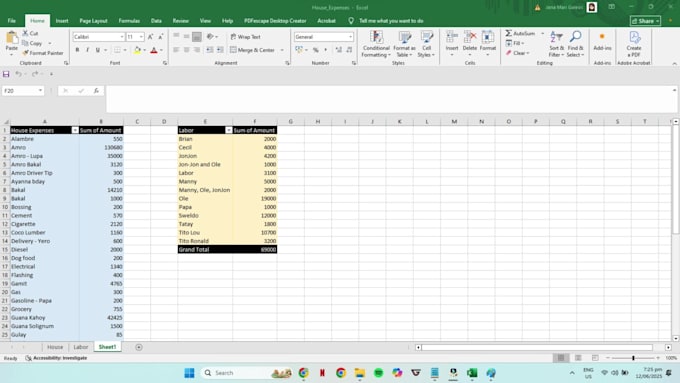Apply the yellow fill color bucket
680x383 pixels.
pos(137,50)
